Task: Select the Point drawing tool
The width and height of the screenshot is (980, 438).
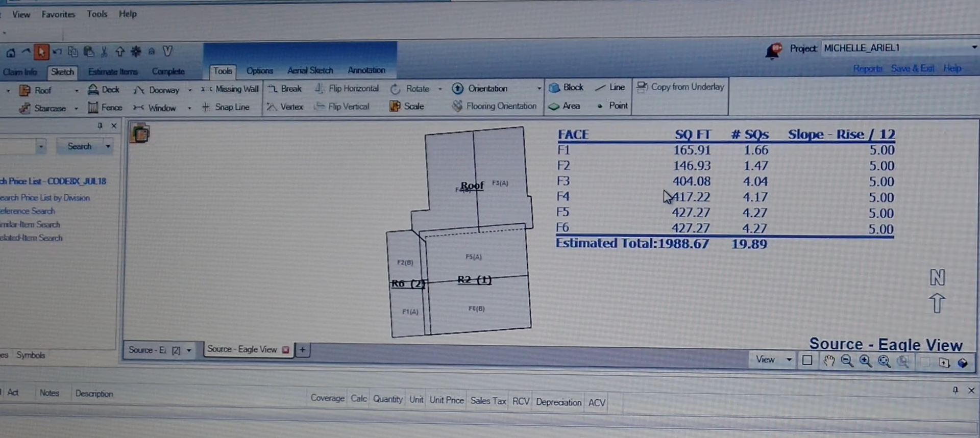Action: click(x=612, y=106)
